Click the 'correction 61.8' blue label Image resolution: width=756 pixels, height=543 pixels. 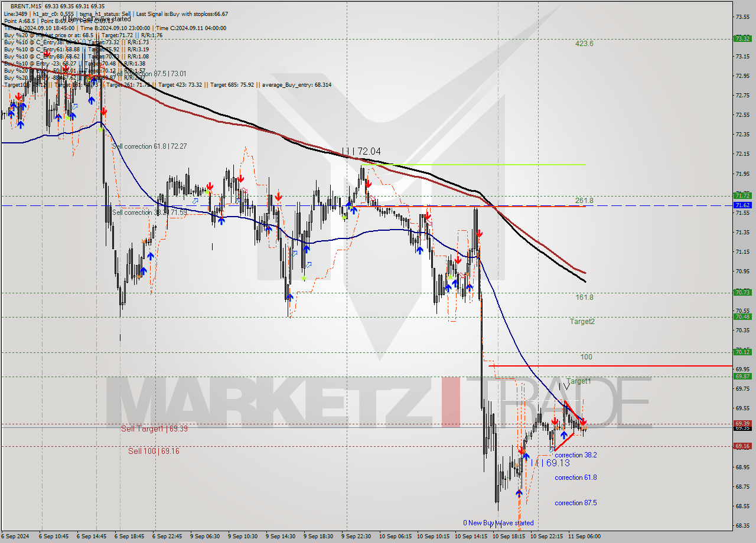click(576, 477)
